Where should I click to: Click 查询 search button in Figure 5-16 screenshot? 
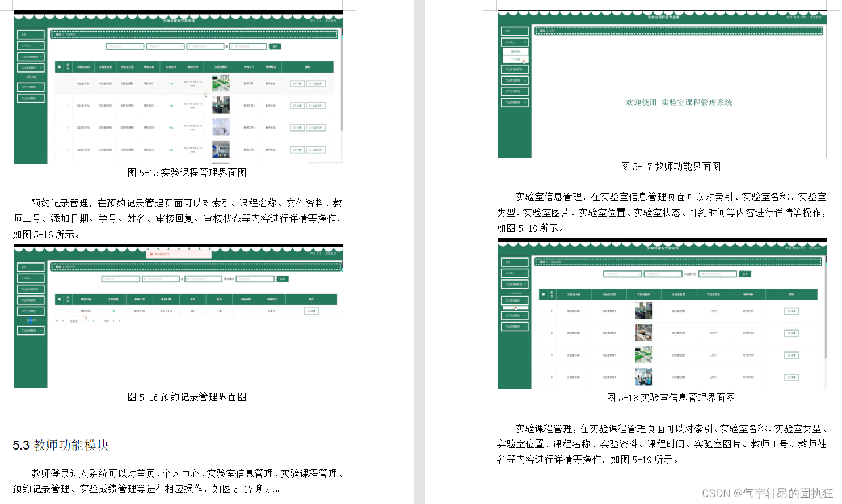pyautogui.click(x=283, y=279)
